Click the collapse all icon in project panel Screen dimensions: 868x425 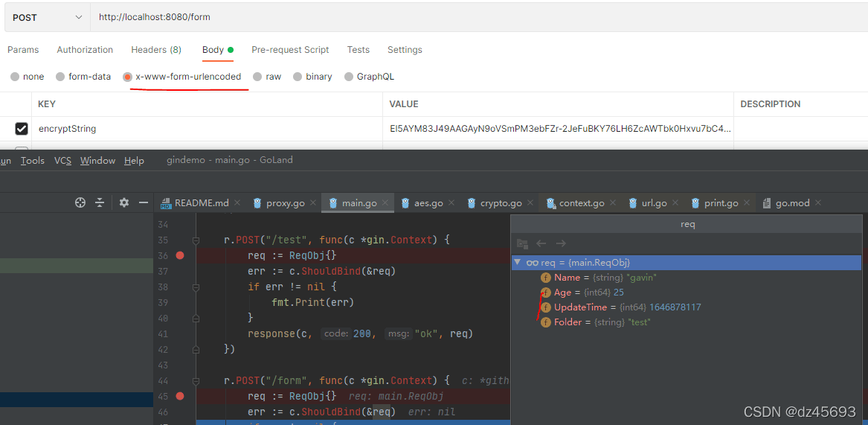pyautogui.click(x=100, y=202)
